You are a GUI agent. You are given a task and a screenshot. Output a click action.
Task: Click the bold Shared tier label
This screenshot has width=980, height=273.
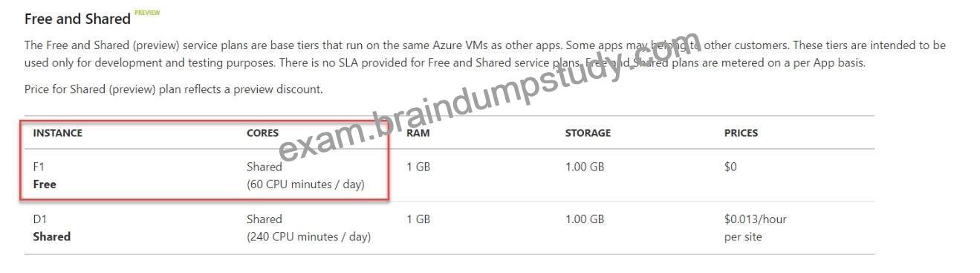[52, 237]
